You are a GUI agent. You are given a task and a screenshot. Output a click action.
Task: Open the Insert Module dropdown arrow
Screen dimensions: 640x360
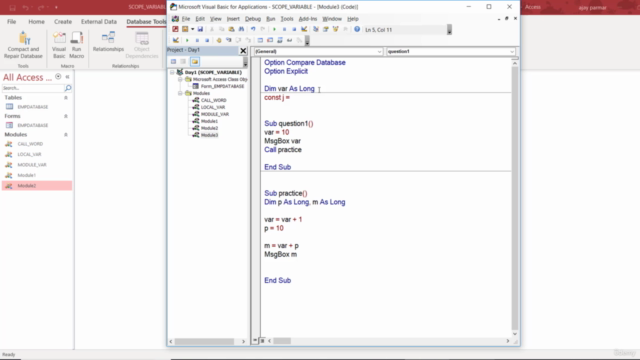click(193, 29)
